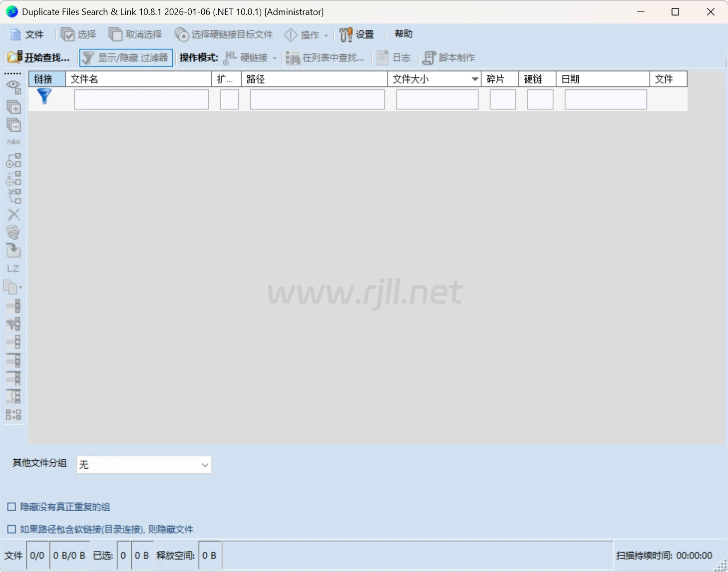The height and width of the screenshot is (572, 728).
Task: Open the 文件 menu
Action: tap(27, 34)
